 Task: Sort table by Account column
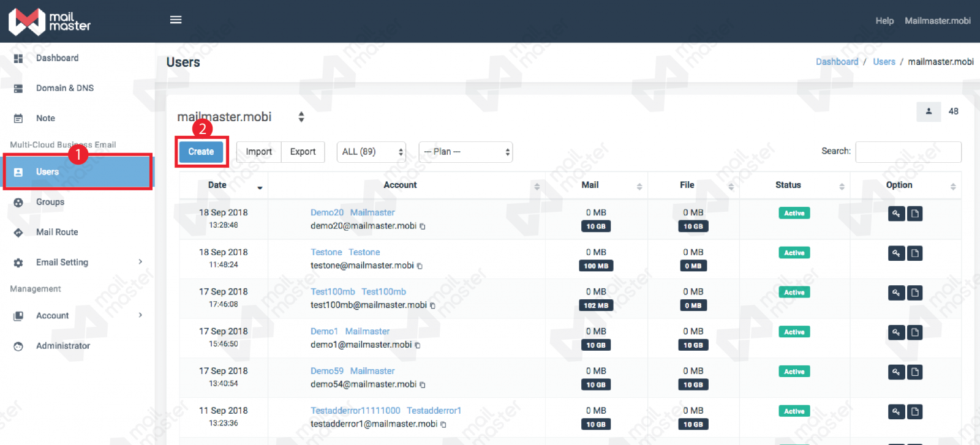(x=407, y=185)
